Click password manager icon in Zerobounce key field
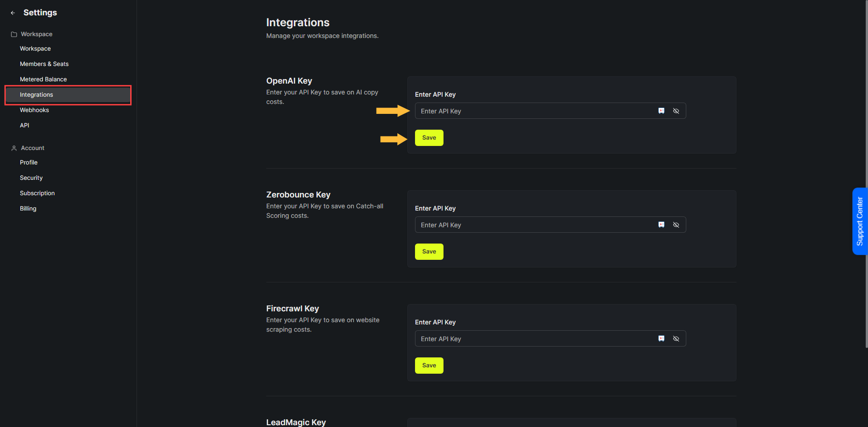Screen dimensions: 868x427 661,225
